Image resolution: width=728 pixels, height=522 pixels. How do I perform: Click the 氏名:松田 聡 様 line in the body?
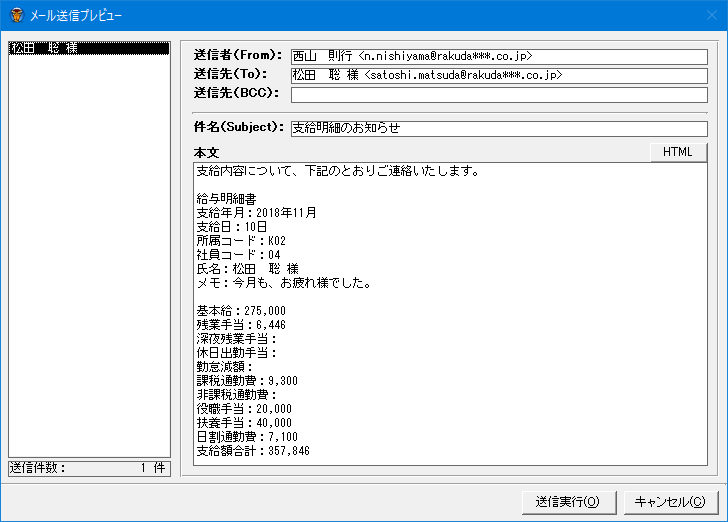247,269
